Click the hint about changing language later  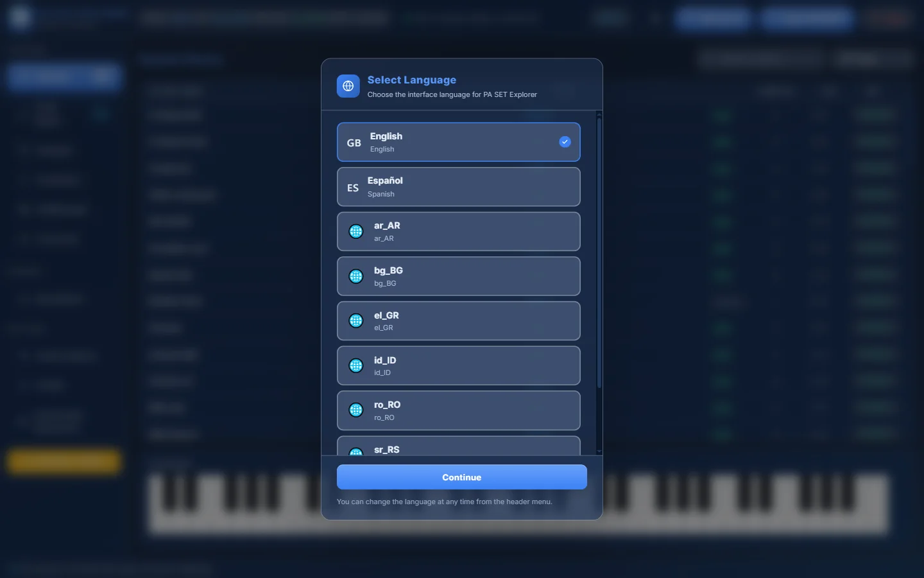[445, 502]
